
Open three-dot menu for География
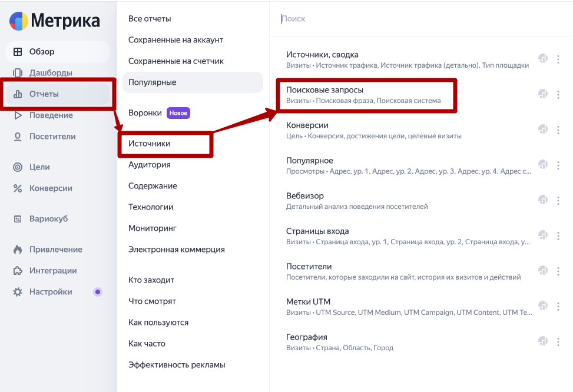558,342
